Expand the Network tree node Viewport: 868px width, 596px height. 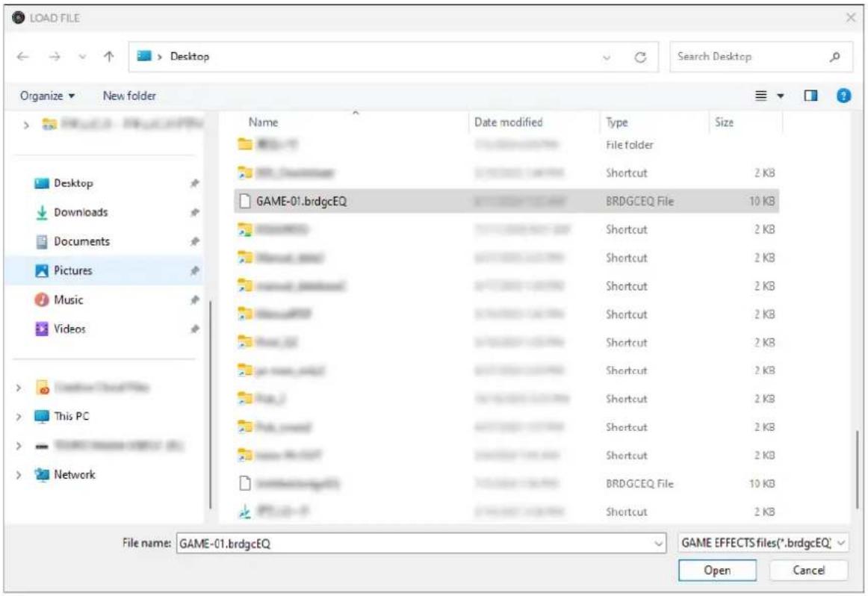click(19, 475)
